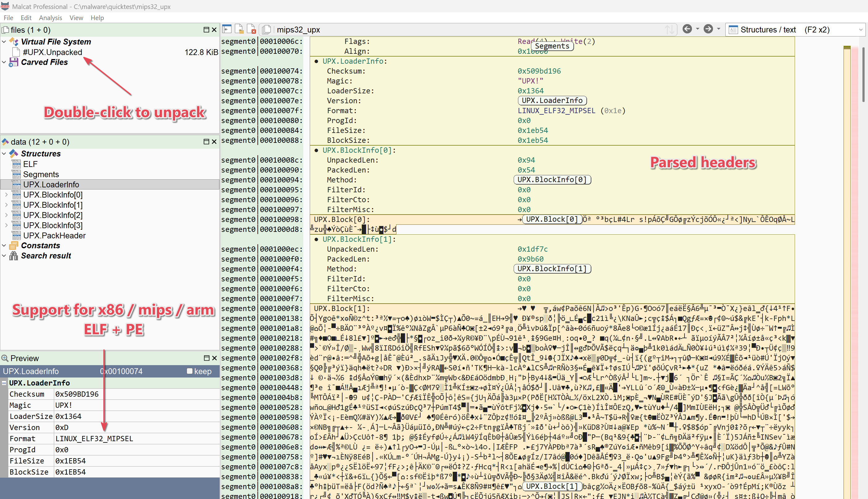This screenshot has height=499, width=868.
Task: Maximize the Preview panel
Action: tap(206, 358)
